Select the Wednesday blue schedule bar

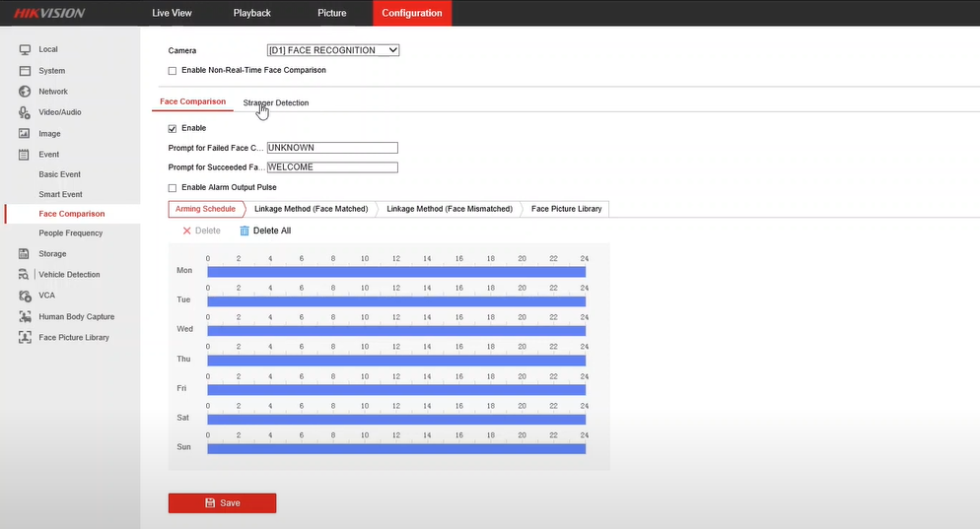coord(396,331)
